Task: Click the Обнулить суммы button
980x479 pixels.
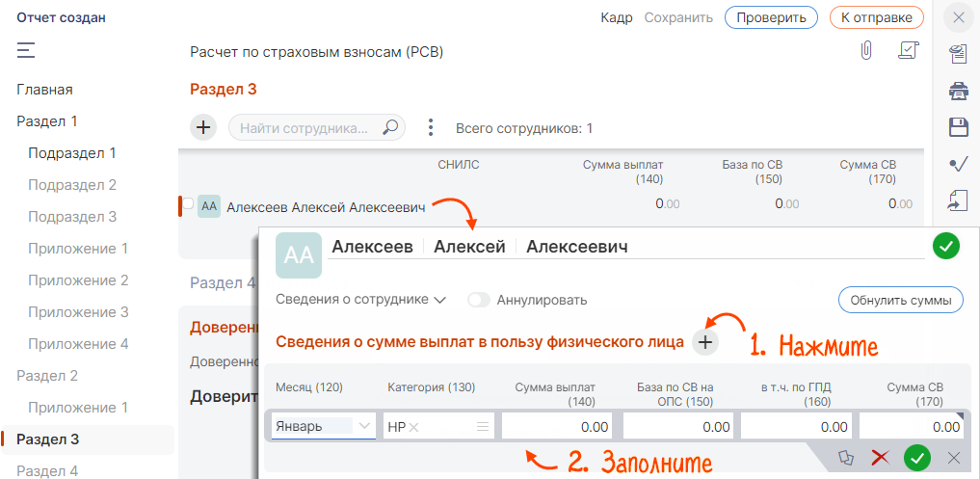Action: pyautogui.click(x=900, y=300)
